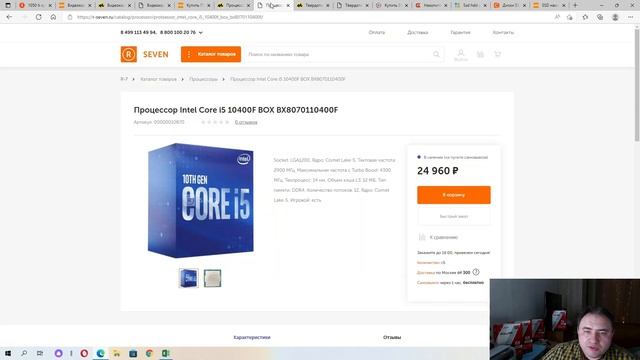
Task: Open the tab actions menu icon at far left
Action: click(7, 5)
